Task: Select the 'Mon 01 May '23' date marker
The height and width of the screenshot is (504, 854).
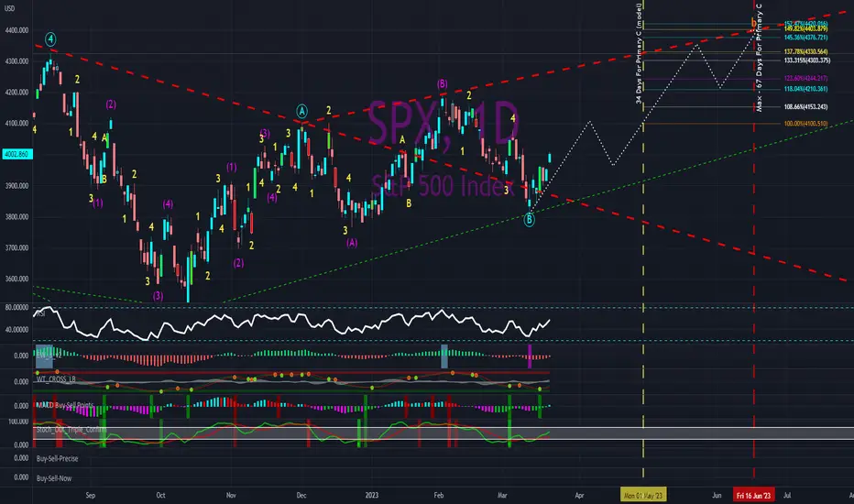Action: (643, 495)
